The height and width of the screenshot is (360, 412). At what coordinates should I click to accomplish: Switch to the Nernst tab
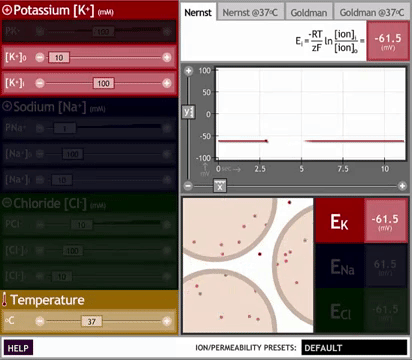198,12
